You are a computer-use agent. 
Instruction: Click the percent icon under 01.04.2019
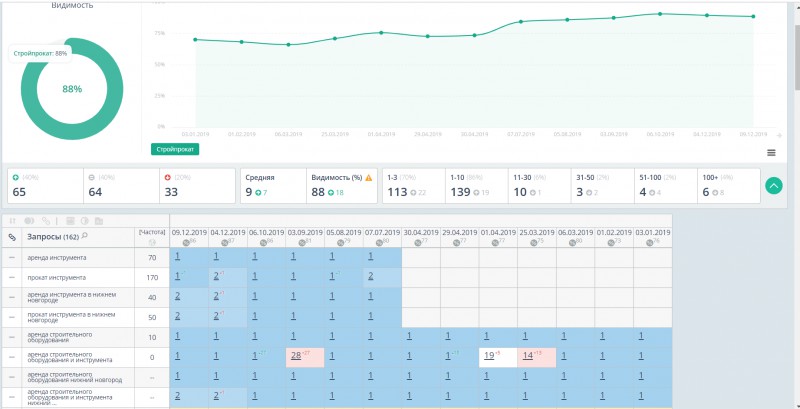pos(496,243)
